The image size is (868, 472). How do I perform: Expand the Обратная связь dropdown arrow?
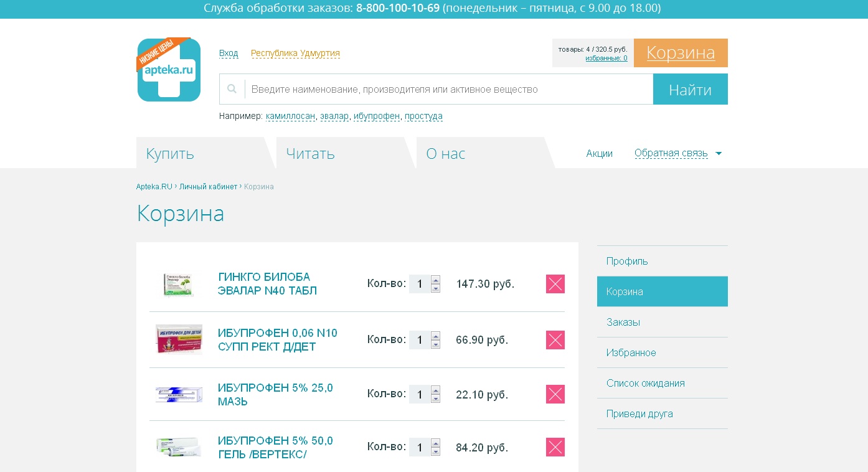click(x=719, y=153)
